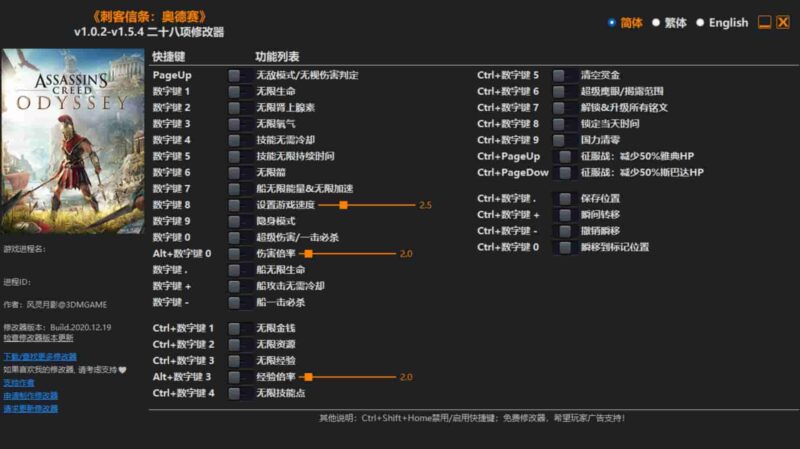Viewport: 800px width, 449px height.
Task: Click the Build.2020.12.19 version text
Action: coord(81,327)
